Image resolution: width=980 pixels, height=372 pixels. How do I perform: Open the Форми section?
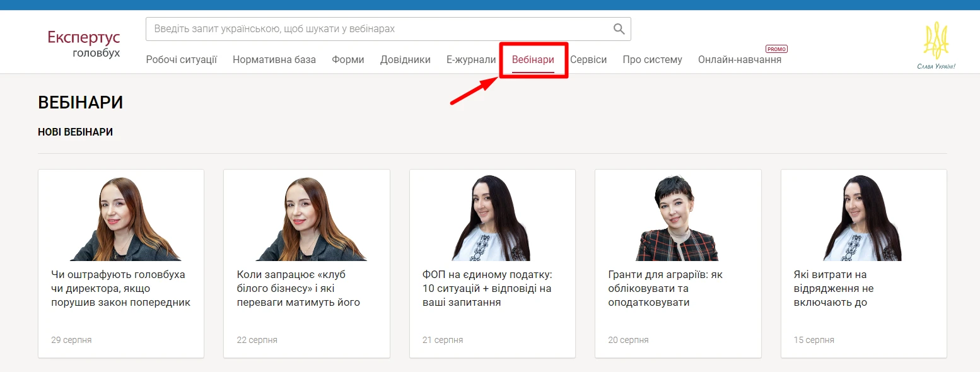[x=347, y=59]
